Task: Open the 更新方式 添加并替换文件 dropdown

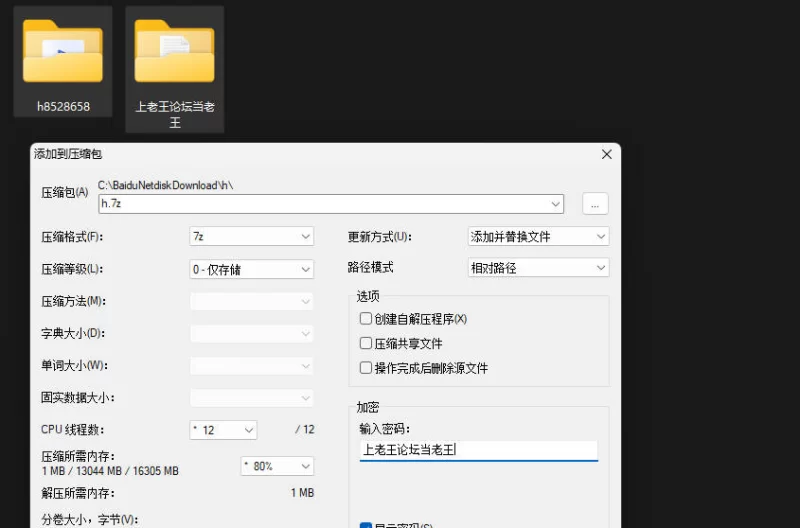Action: click(x=538, y=237)
